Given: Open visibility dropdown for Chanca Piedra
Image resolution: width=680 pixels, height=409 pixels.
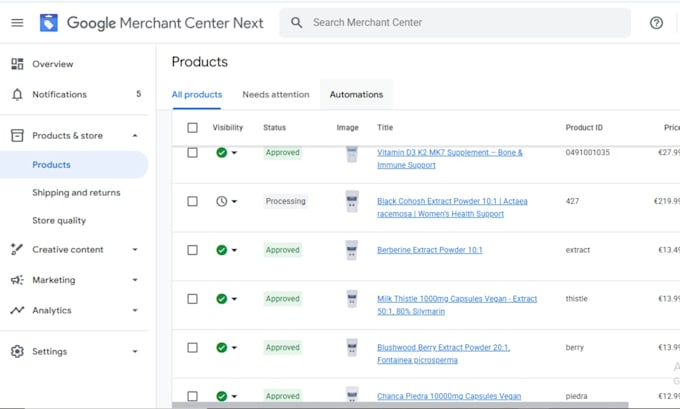Looking at the screenshot, I should click(x=234, y=396).
